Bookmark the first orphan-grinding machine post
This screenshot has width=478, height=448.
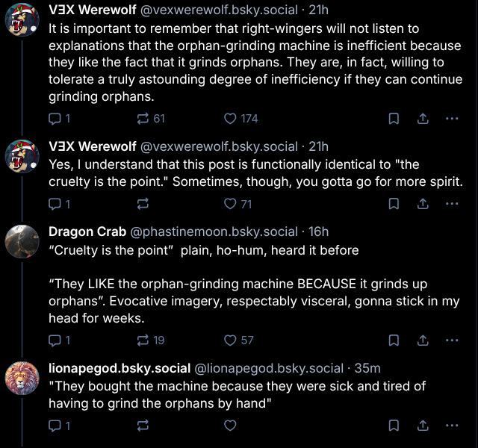pos(394,119)
